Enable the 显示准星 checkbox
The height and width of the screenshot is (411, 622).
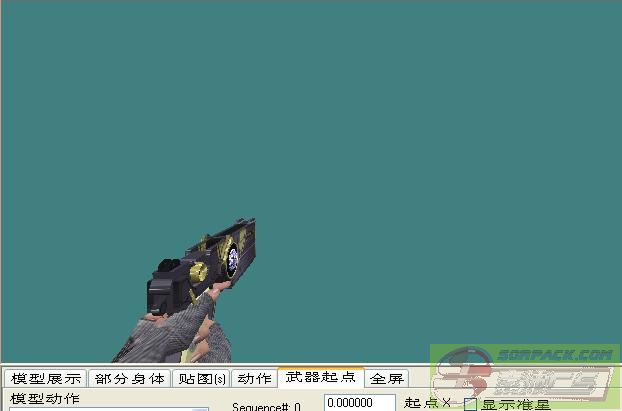tap(470, 405)
